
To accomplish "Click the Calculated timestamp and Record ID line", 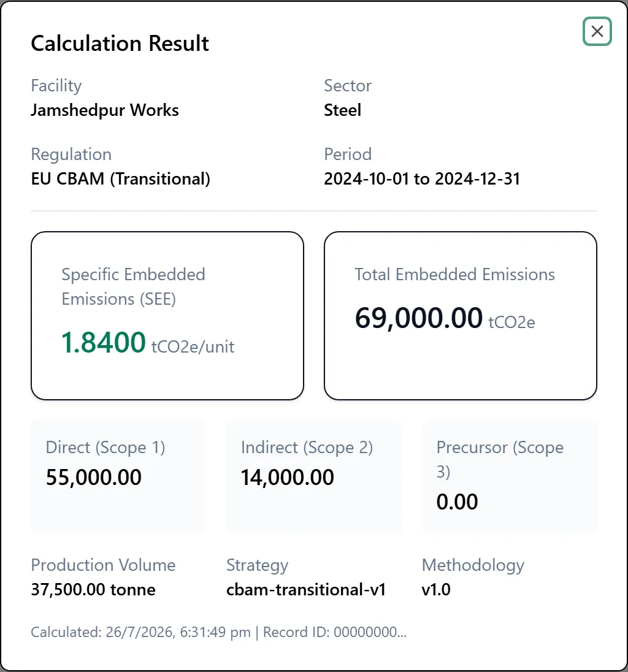I will pos(218,632).
